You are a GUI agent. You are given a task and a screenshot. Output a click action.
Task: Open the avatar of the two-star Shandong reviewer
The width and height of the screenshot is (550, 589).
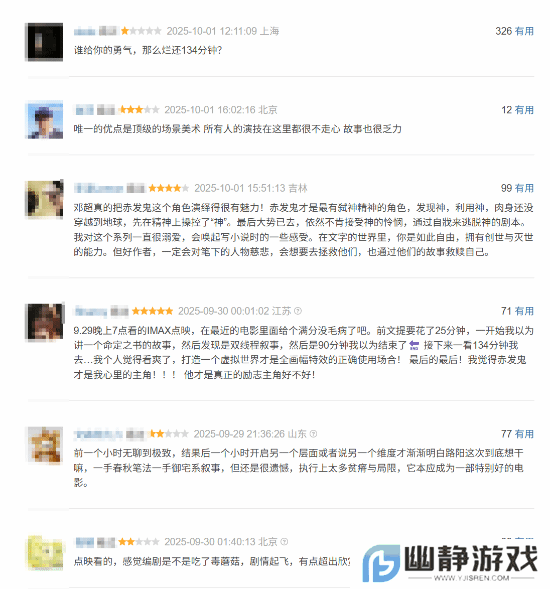click(45, 444)
